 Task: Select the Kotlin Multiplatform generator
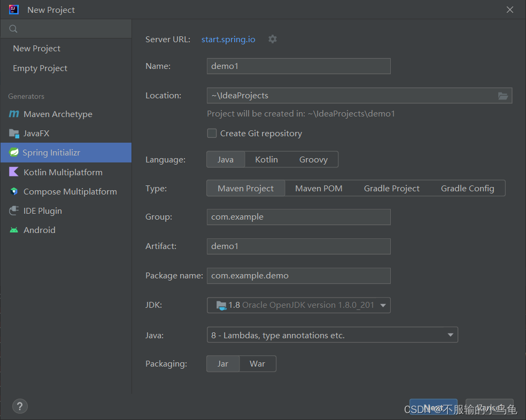click(66, 172)
